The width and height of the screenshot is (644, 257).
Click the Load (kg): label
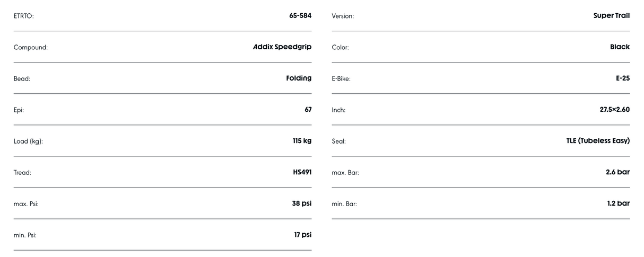pos(28,141)
